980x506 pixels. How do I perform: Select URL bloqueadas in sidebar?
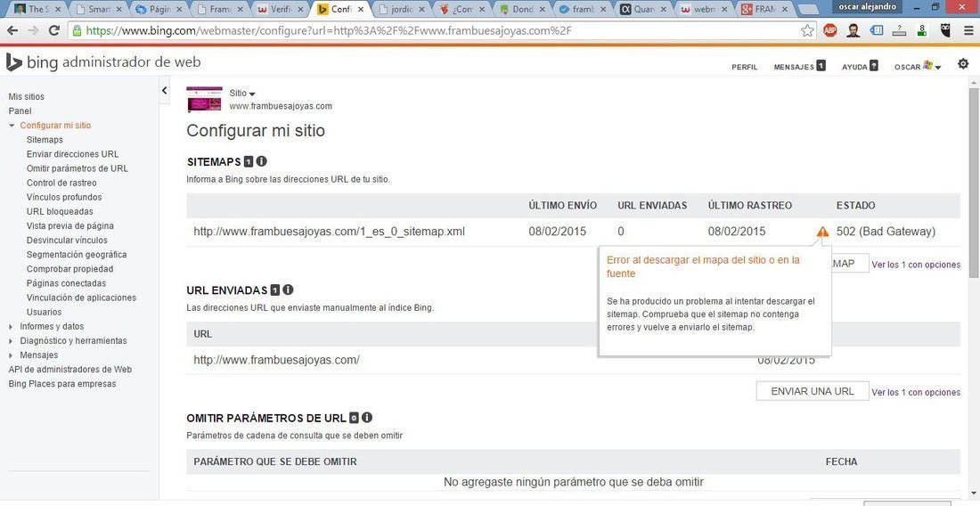pyautogui.click(x=60, y=212)
